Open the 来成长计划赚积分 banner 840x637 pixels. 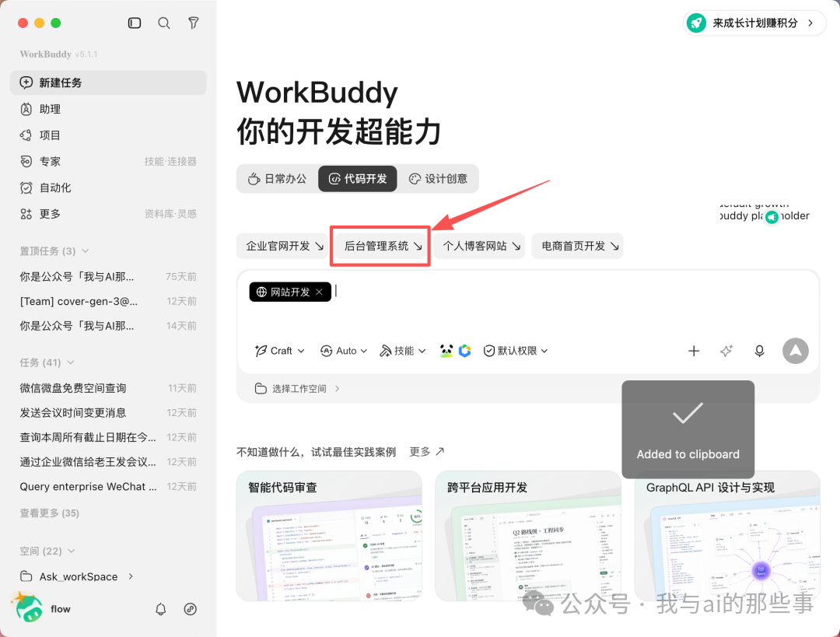754,23
